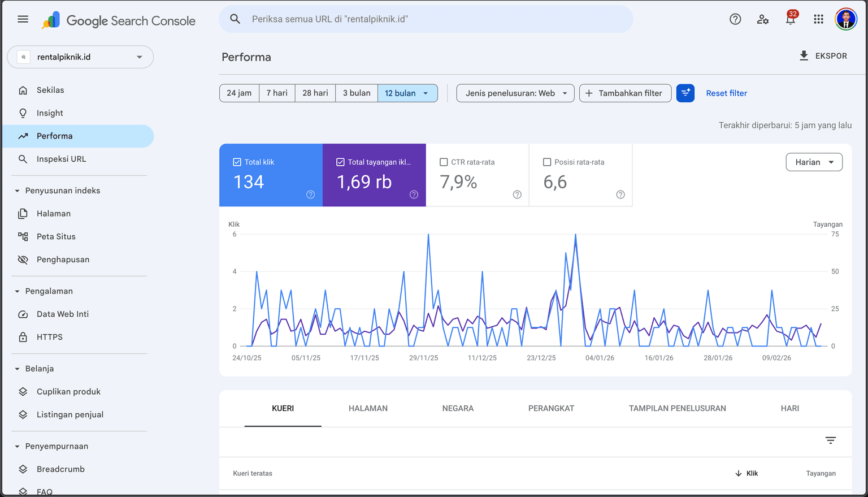Viewport: 868px width, 497px height.
Task: Switch to the NEGARA tab
Action: (458, 408)
